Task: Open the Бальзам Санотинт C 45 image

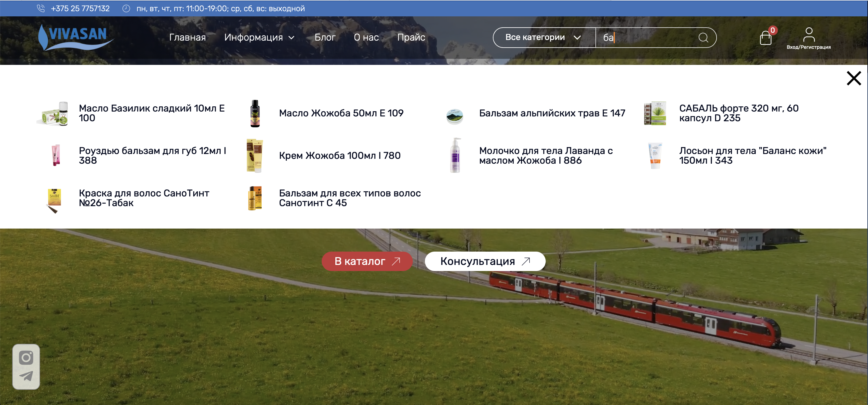Action: click(x=255, y=198)
